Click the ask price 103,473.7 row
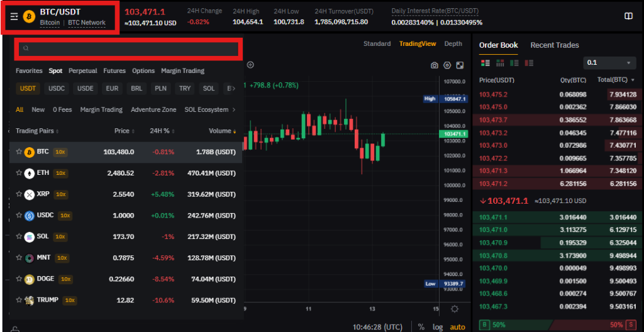Image resolution: width=644 pixels, height=332 pixels. coord(558,120)
